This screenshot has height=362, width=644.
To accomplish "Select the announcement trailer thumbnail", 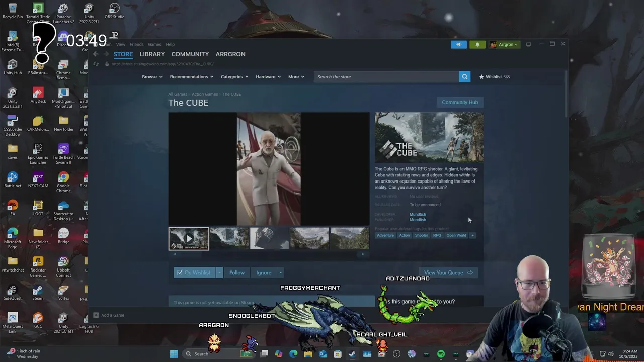I will click(x=189, y=238).
